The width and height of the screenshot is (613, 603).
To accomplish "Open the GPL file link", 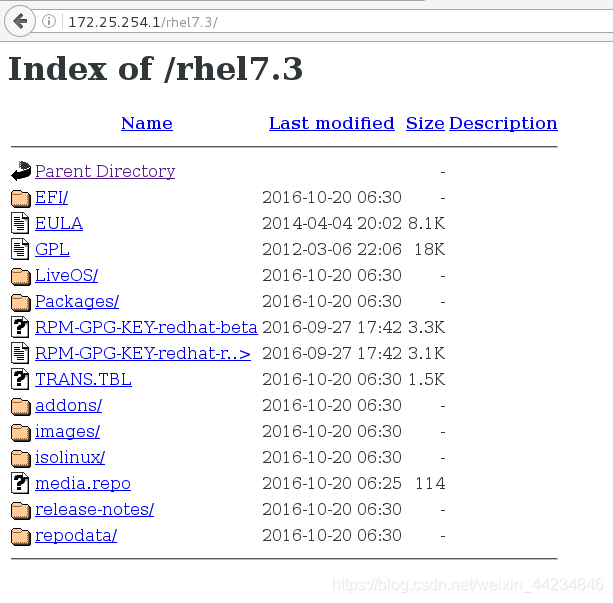I will click(52, 249).
